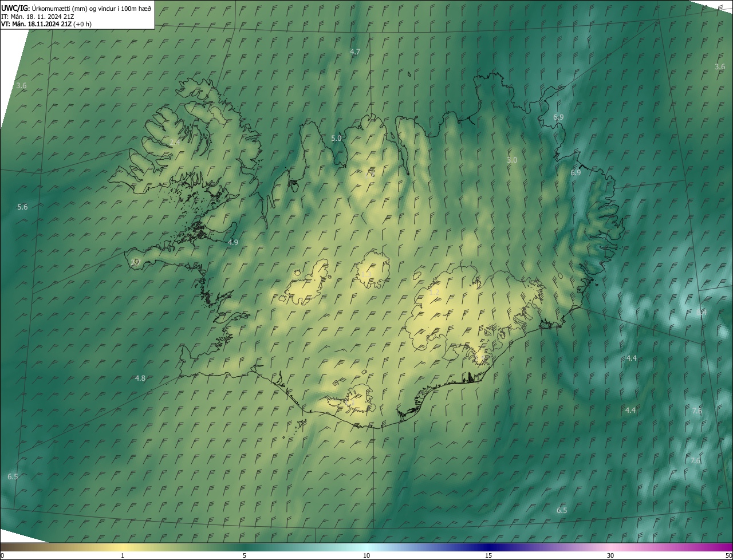The width and height of the screenshot is (733, 560).
Task: Pick the dark navy color above the 15 tick
Action: coord(488,547)
